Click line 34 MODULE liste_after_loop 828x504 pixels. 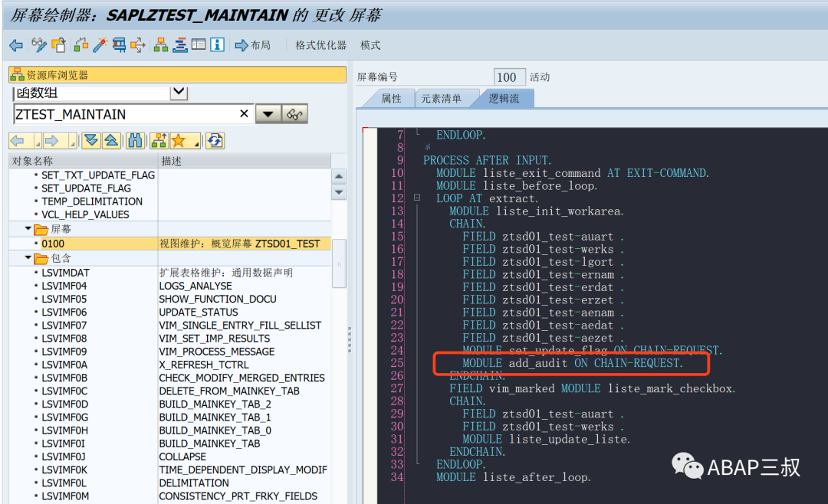point(513,476)
